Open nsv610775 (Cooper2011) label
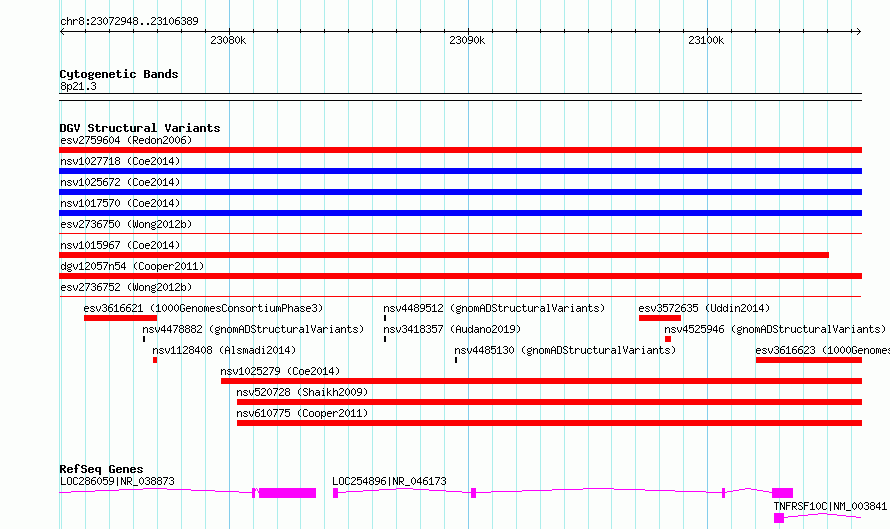This screenshot has width=890, height=529. (x=303, y=413)
